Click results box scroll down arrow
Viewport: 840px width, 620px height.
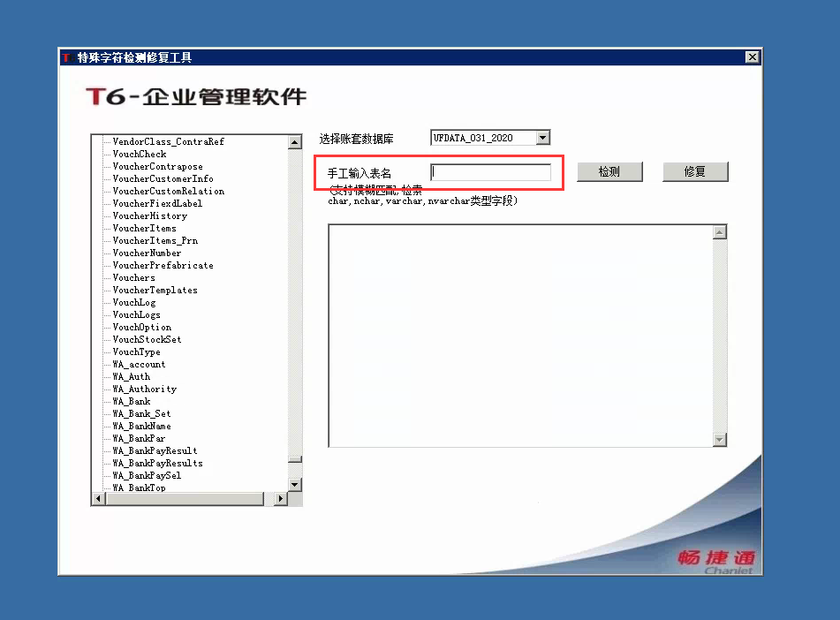(x=720, y=440)
